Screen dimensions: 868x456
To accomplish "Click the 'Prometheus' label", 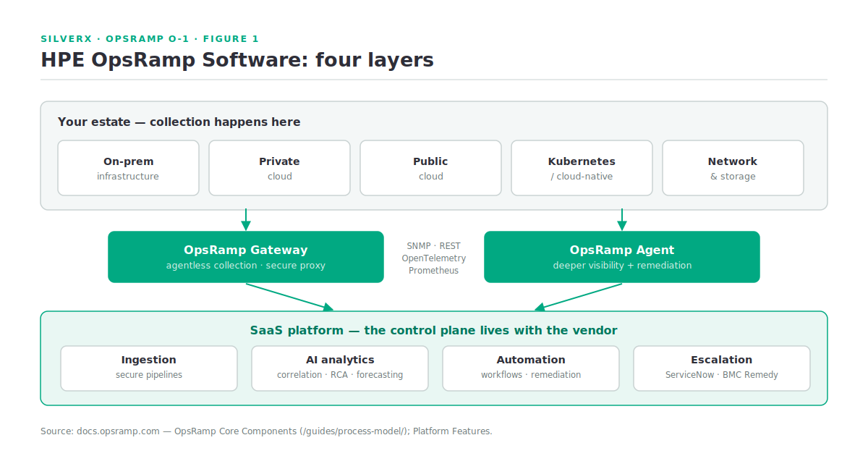I will [x=434, y=271].
